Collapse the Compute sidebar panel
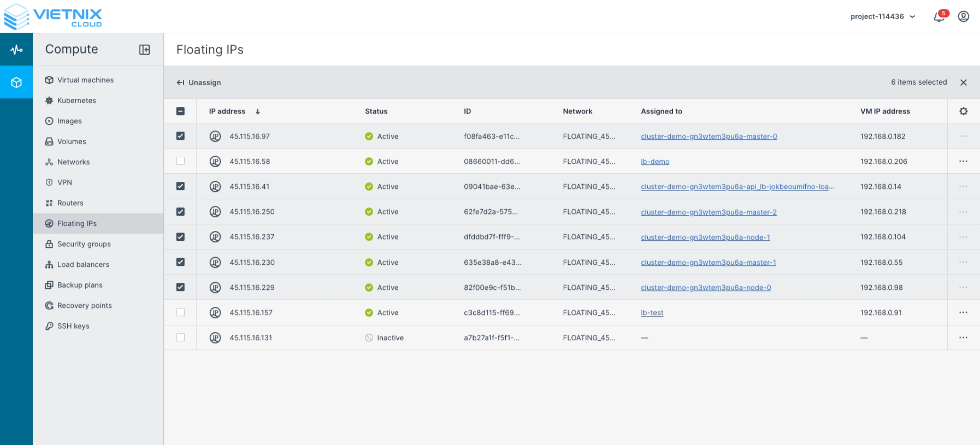This screenshot has width=980, height=445. pos(144,50)
